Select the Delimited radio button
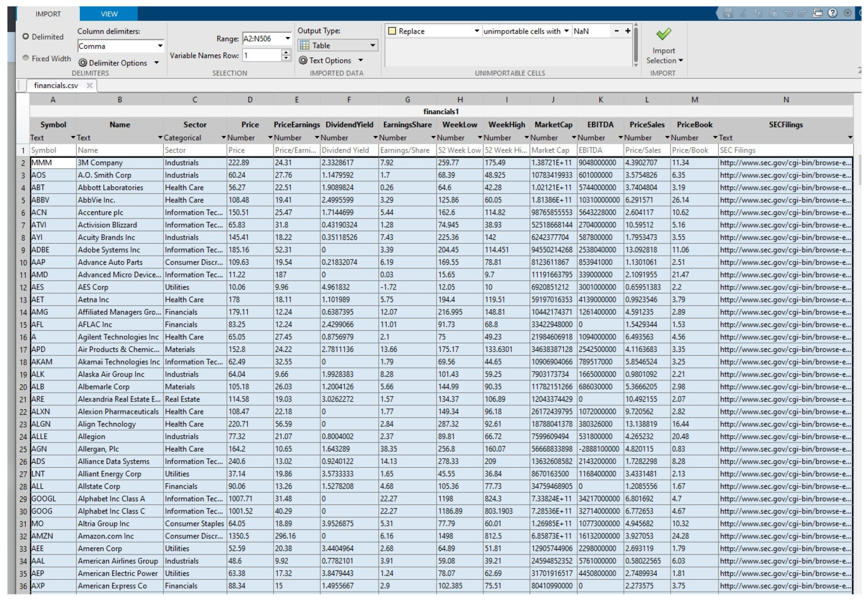The height and width of the screenshot is (603, 868). 26,37
